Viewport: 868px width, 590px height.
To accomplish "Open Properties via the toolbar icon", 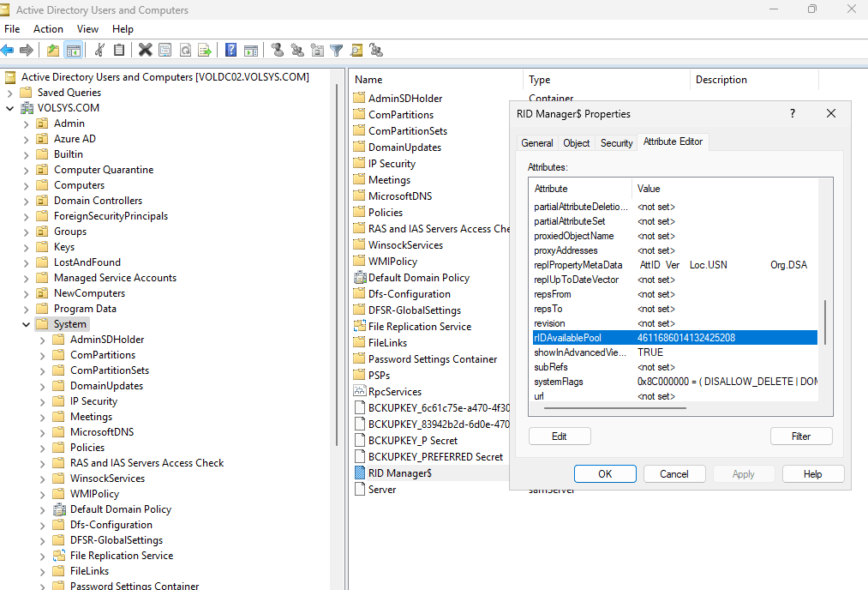I will [165, 51].
